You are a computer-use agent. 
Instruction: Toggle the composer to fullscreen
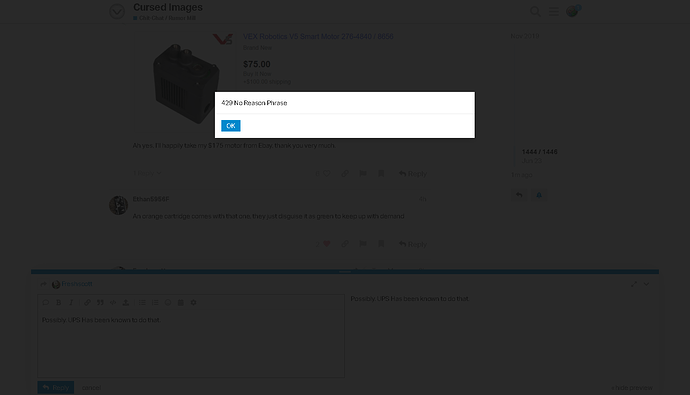click(x=634, y=284)
